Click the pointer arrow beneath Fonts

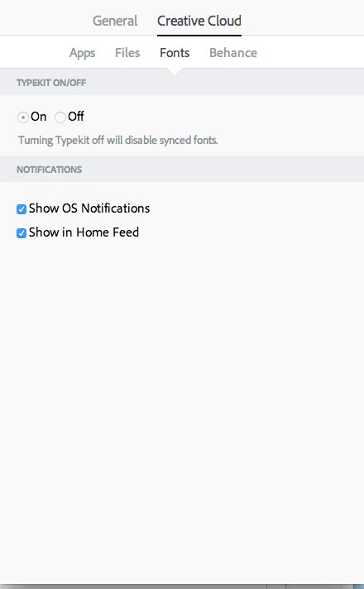pyautogui.click(x=175, y=72)
